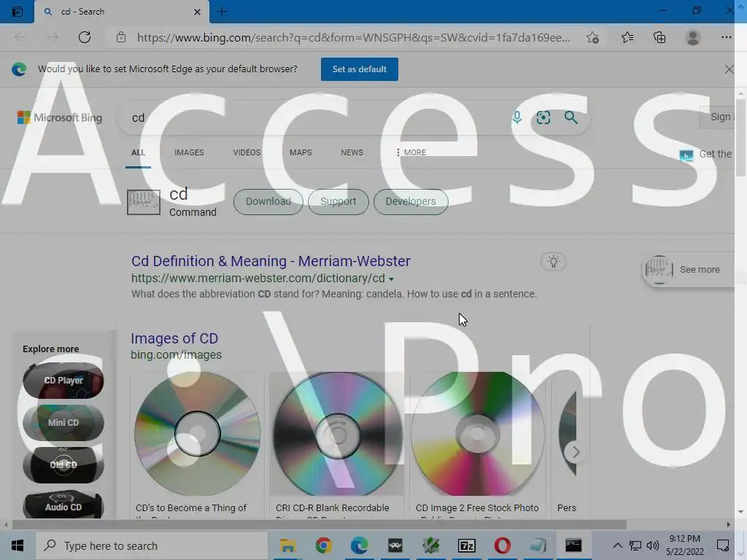Expand the Merriam-Webster URL dropdown arrow
The image size is (747, 560).
click(391, 279)
